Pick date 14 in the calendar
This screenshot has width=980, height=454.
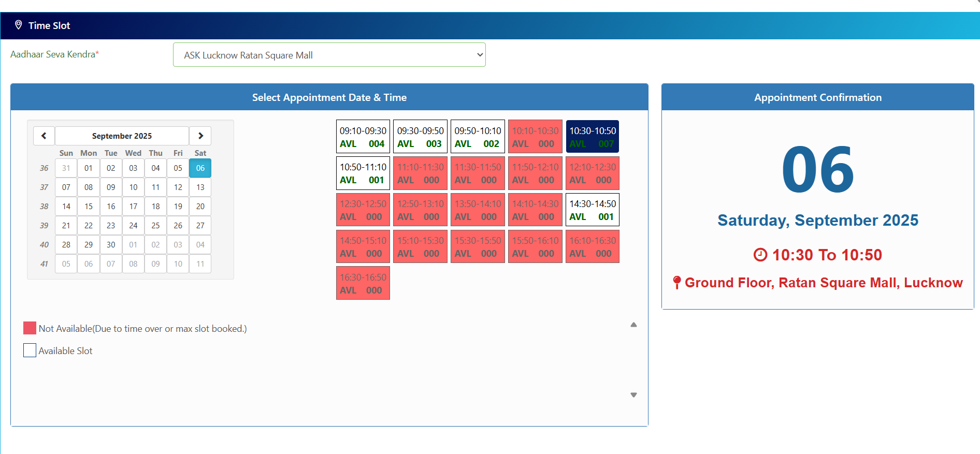(66, 207)
